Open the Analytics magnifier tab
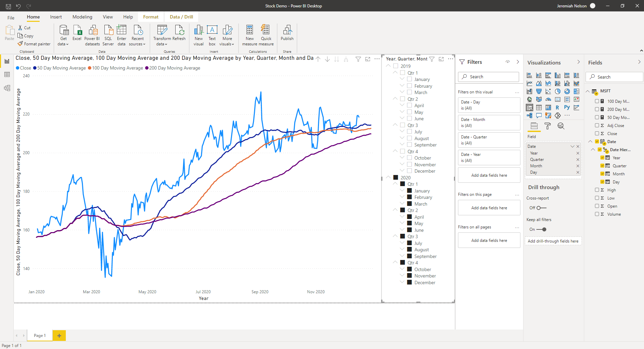 [x=561, y=126]
